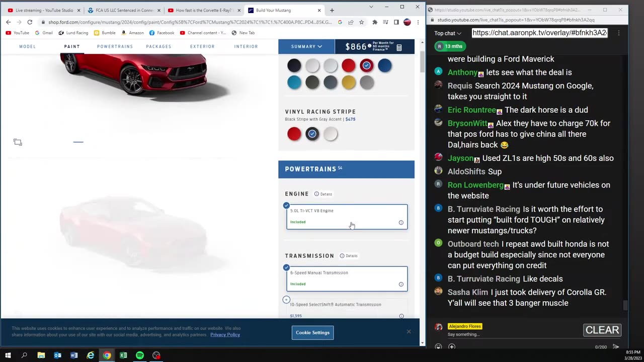The height and width of the screenshot is (362, 644).
Task: Open Lund Racing bookmark
Action: [73, 33]
